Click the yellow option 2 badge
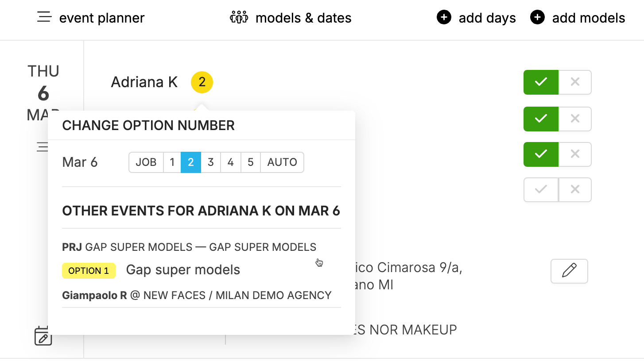 pyautogui.click(x=202, y=82)
